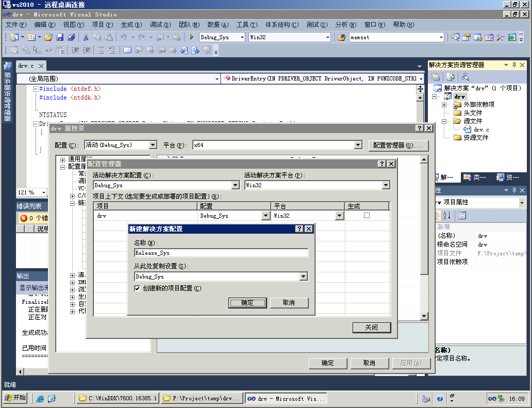Click Show All Files in Solution Explorer

[450, 77]
